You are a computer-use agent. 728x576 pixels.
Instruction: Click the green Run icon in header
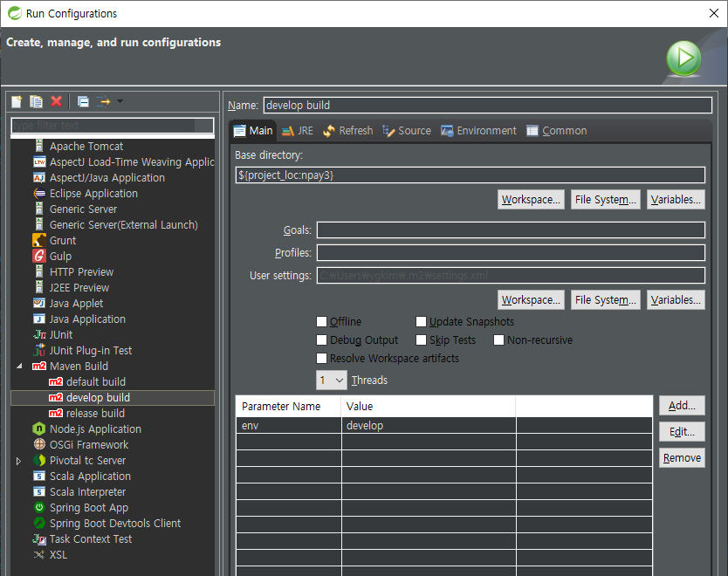pos(683,58)
